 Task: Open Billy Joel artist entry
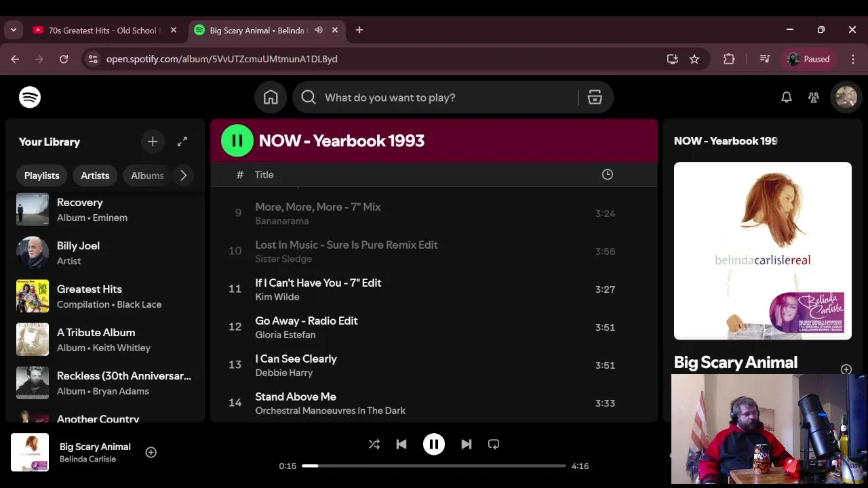coord(105,253)
